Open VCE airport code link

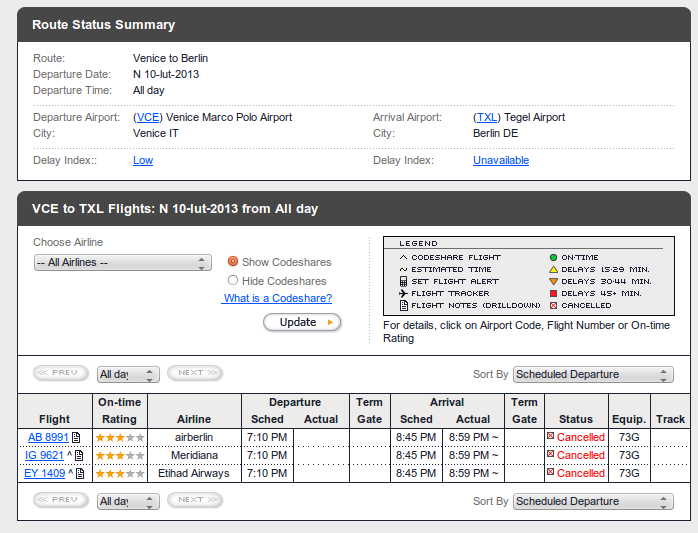[x=148, y=118]
